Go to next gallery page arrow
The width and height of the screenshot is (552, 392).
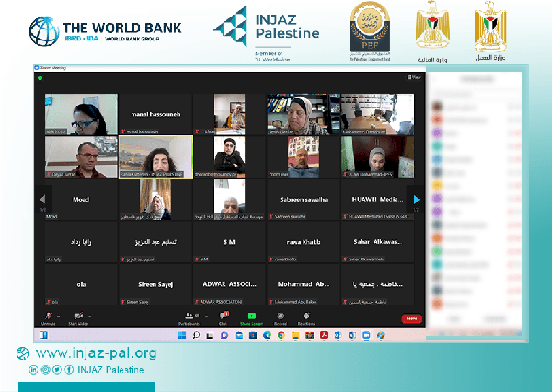(416, 200)
